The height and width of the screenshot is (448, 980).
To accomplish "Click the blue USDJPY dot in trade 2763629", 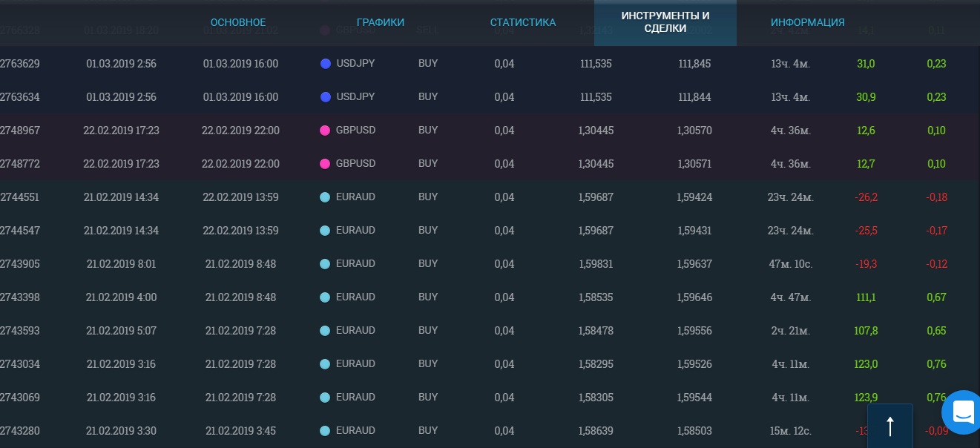I will point(325,64).
